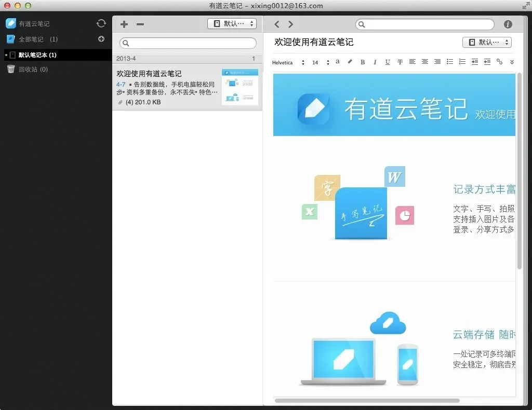Create a new note with the plus button

click(124, 24)
